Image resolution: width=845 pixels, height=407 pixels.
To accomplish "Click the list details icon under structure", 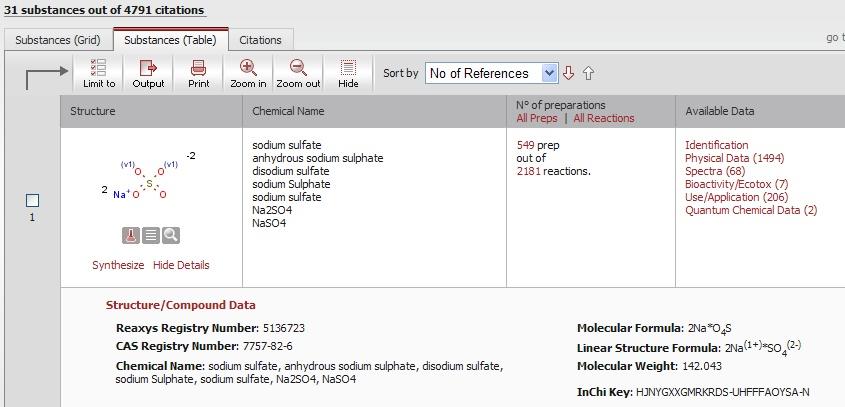I will [x=151, y=236].
